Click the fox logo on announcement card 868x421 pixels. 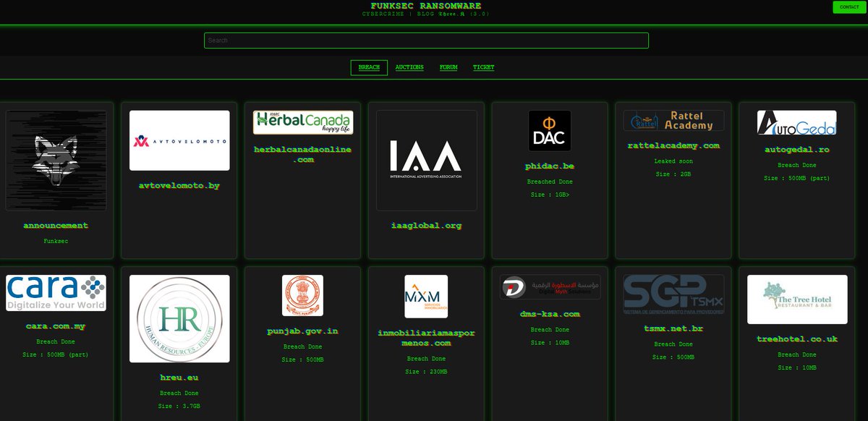click(56, 161)
